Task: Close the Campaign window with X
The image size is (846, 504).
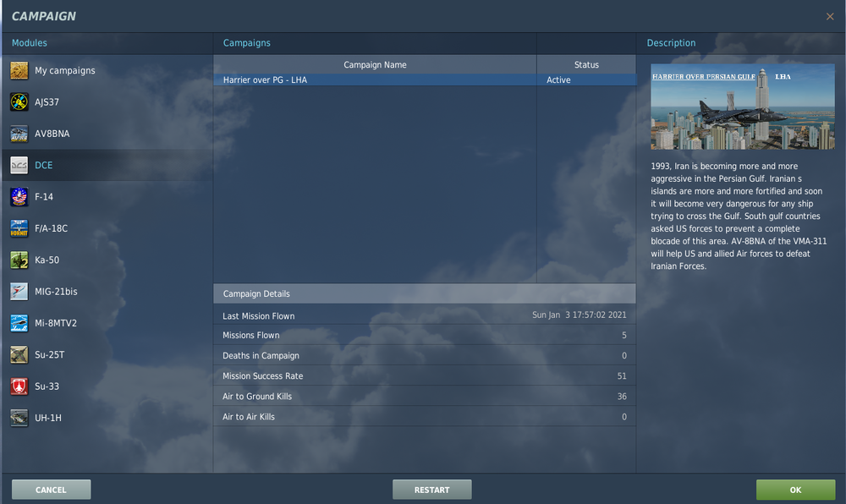Action: (830, 17)
